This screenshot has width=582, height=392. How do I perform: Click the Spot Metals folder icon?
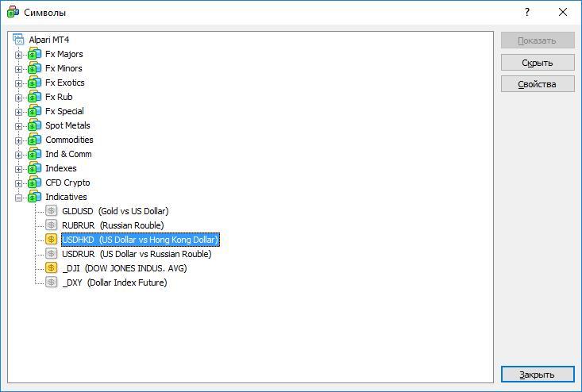click(x=34, y=125)
